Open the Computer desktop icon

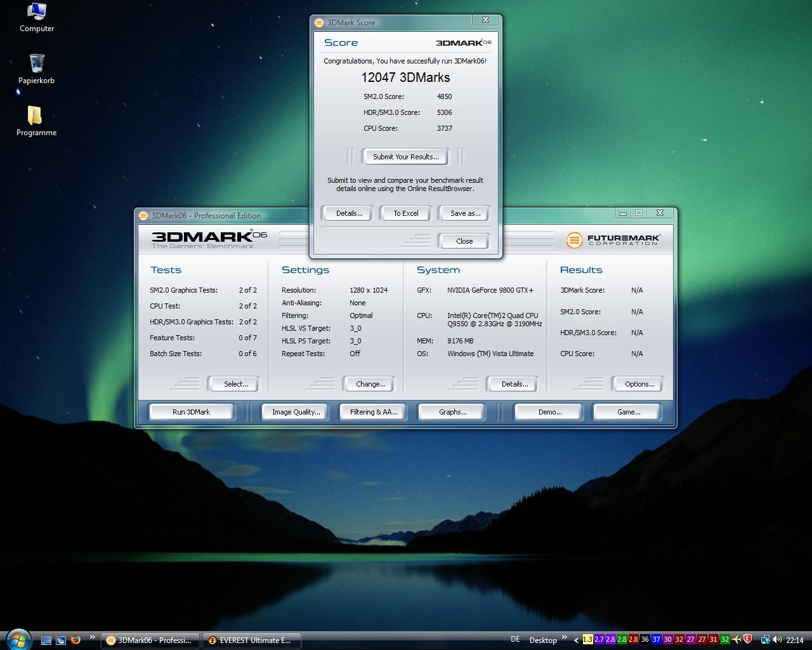pyautogui.click(x=37, y=18)
